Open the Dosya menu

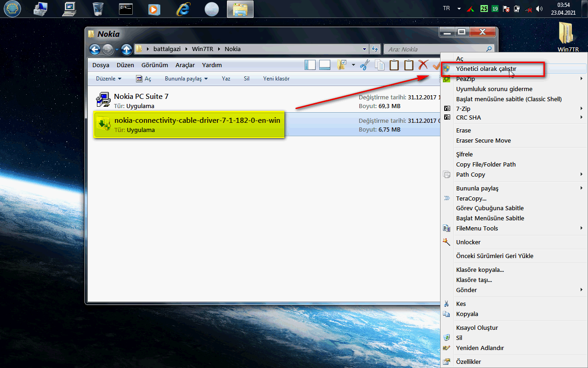coord(101,65)
